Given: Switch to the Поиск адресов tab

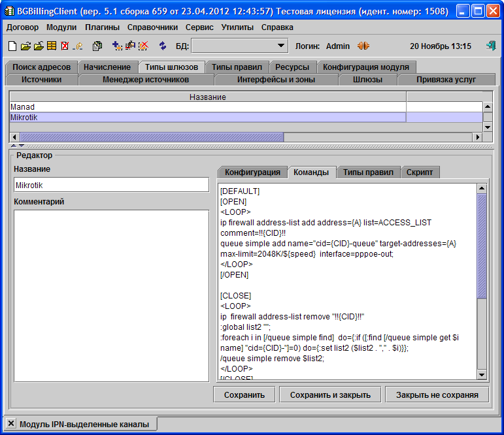Looking at the screenshot, I should point(41,67).
